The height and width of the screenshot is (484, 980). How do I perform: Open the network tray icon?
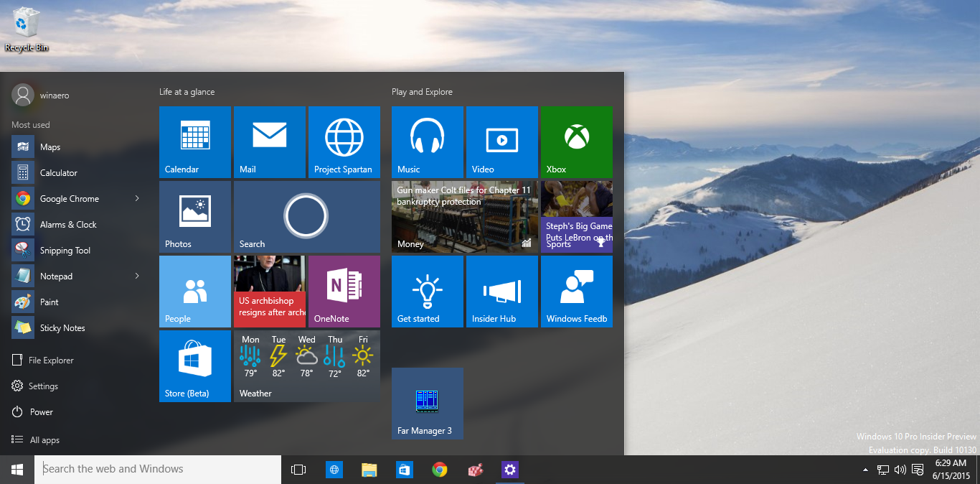pyautogui.click(x=883, y=470)
